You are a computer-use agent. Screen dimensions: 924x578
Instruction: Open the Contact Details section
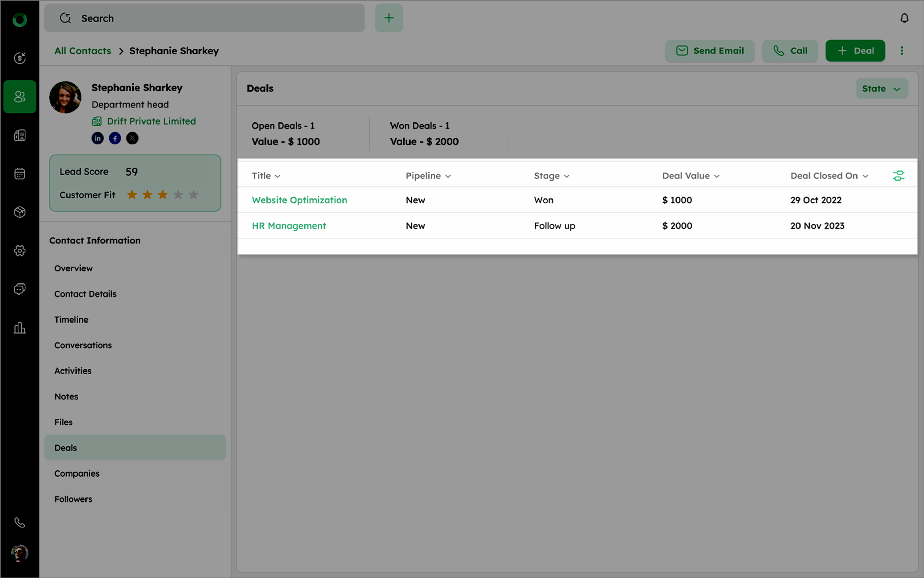(x=85, y=294)
